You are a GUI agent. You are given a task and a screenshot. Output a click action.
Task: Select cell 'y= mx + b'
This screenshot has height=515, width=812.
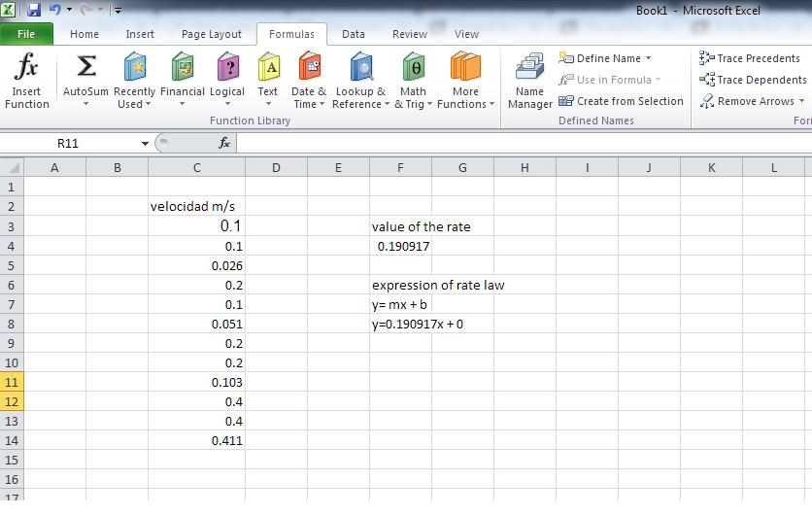click(400, 305)
